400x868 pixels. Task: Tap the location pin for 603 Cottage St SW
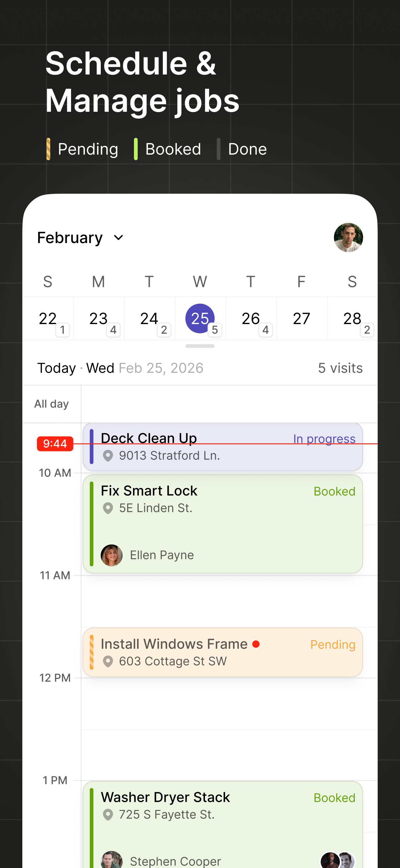coord(108,661)
